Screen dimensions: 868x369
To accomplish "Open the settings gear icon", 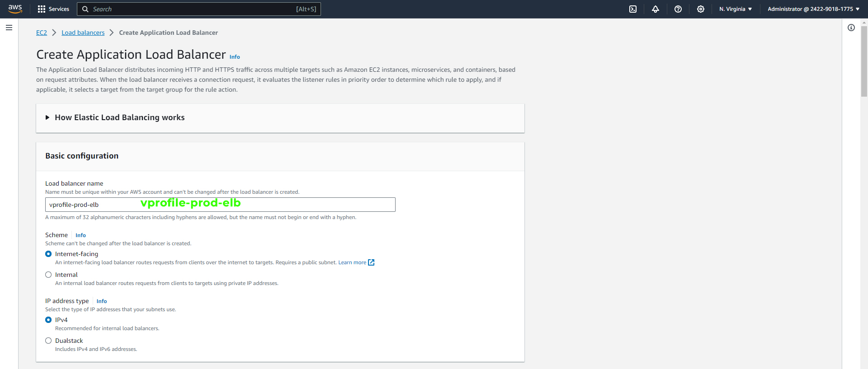I will (x=701, y=9).
